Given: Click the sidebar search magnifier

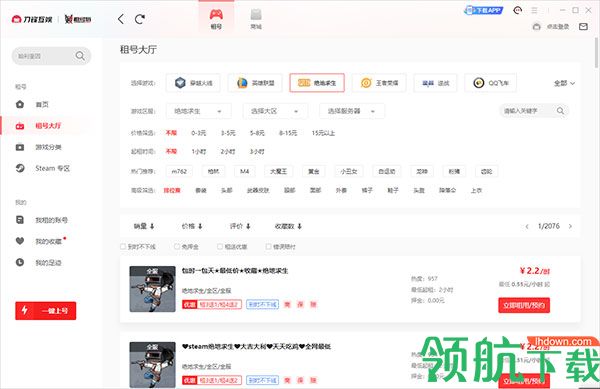Looking at the screenshot, I should [80, 56].
